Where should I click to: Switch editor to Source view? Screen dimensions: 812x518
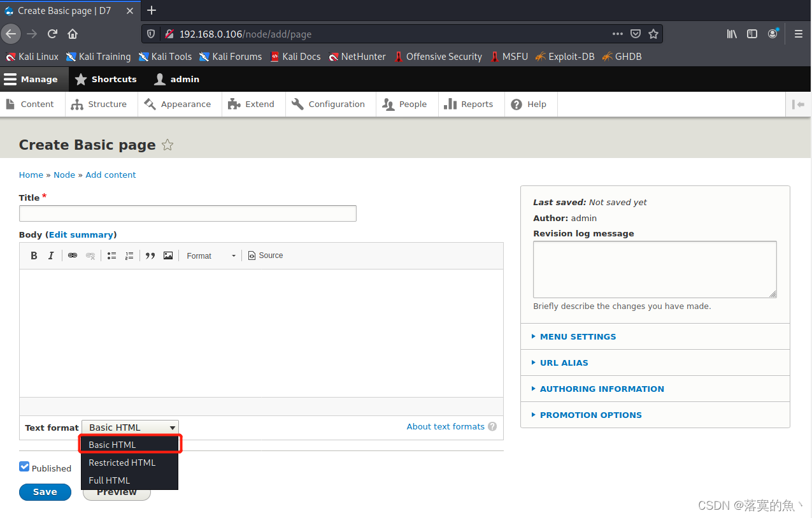click(266, 255)
